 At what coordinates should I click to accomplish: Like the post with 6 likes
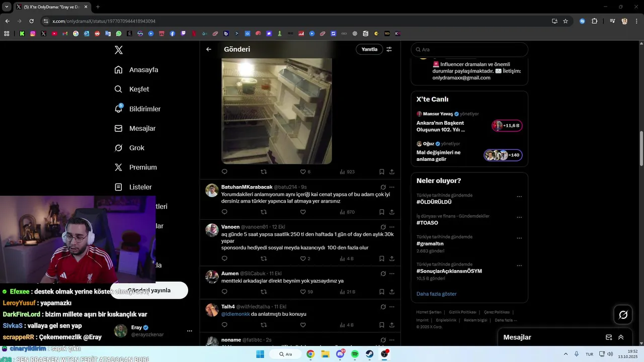pos(303,172)
